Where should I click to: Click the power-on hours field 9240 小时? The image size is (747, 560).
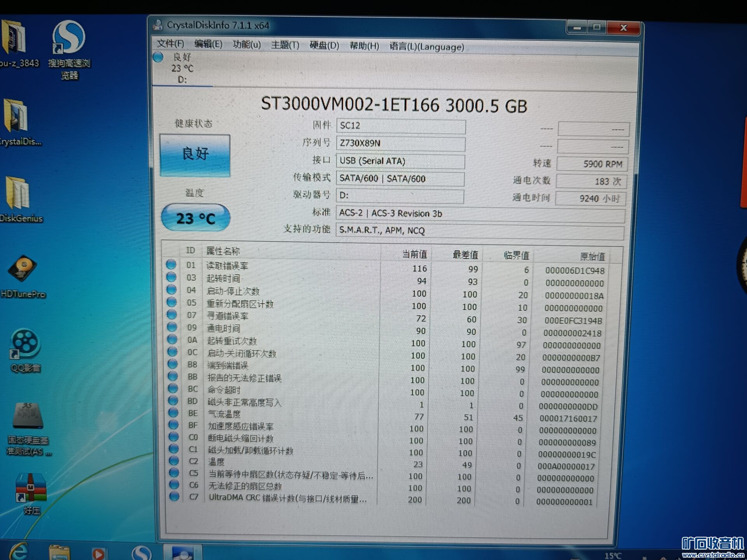tap(590, 198)
